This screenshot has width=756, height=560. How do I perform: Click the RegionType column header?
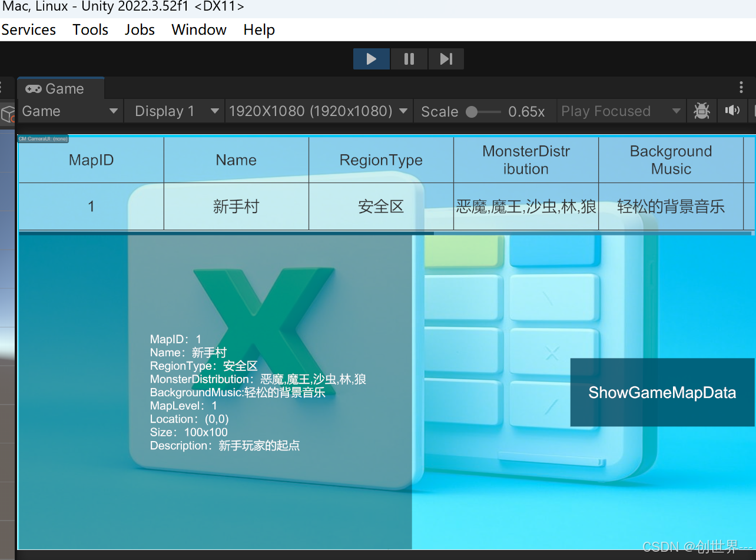point(381,160)
